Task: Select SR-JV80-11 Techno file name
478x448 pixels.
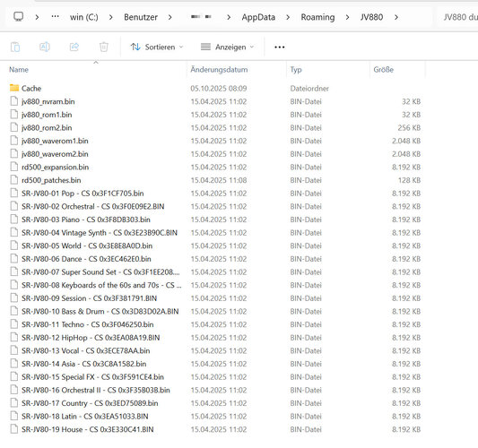Action: pyautogui.click(x=88, y=324)
